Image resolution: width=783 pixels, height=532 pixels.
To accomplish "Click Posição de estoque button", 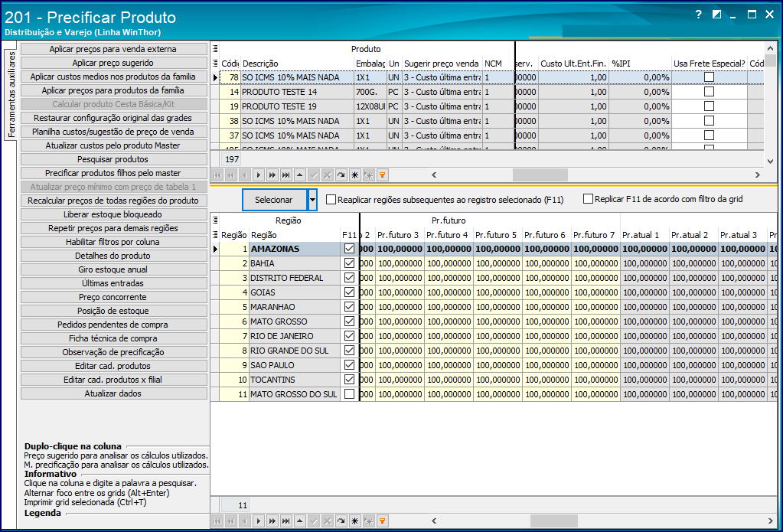I will pyautogui.click(x=114, y=311).
